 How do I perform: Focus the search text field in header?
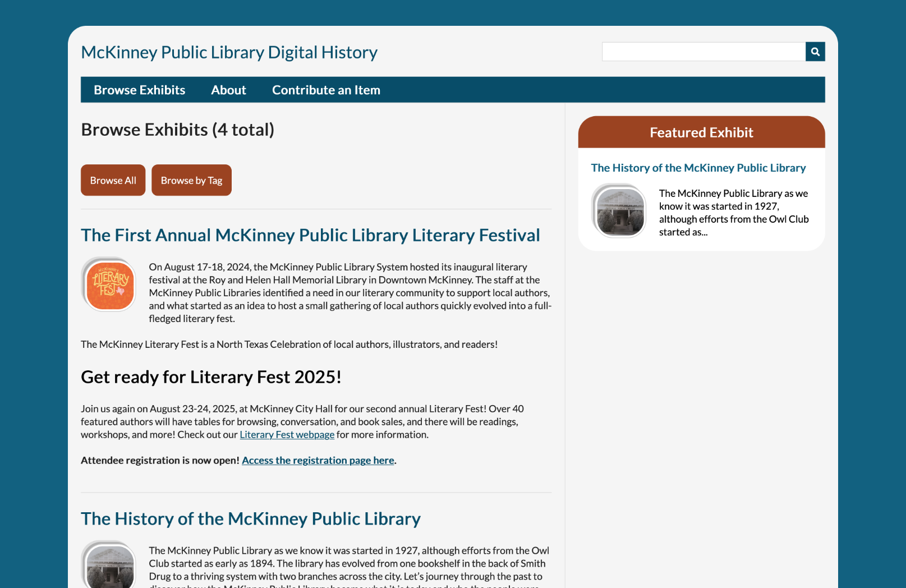(703, 52)
